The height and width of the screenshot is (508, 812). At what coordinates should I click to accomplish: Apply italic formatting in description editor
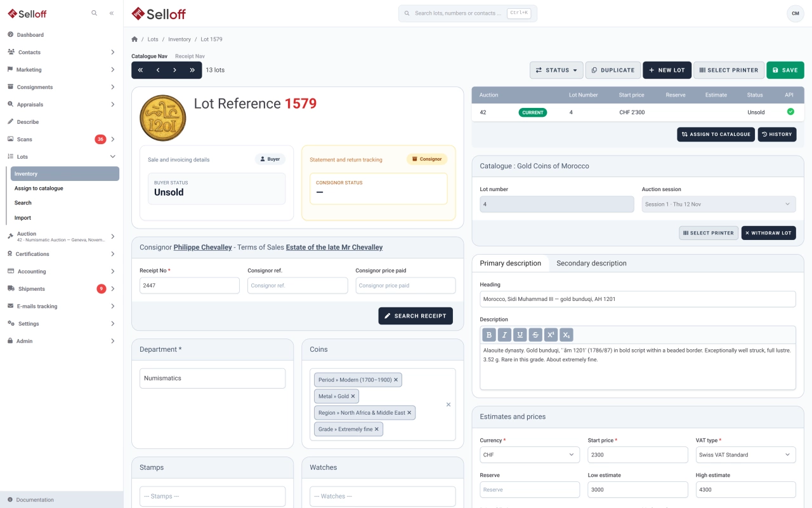click(504, 335)
